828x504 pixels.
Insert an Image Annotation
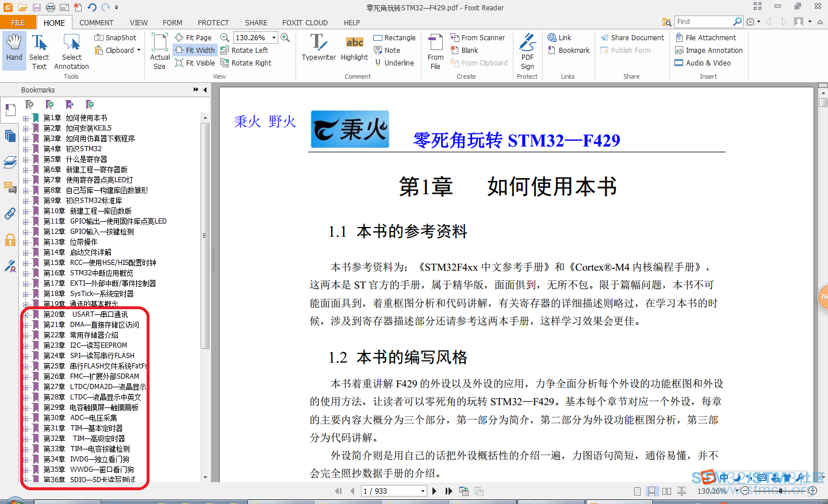click(708, 50)
